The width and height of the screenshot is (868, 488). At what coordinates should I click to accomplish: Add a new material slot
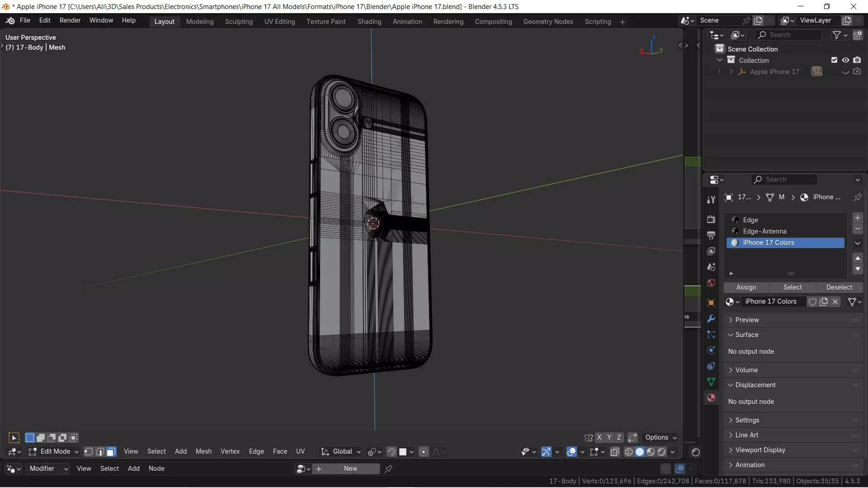(858, 218)
